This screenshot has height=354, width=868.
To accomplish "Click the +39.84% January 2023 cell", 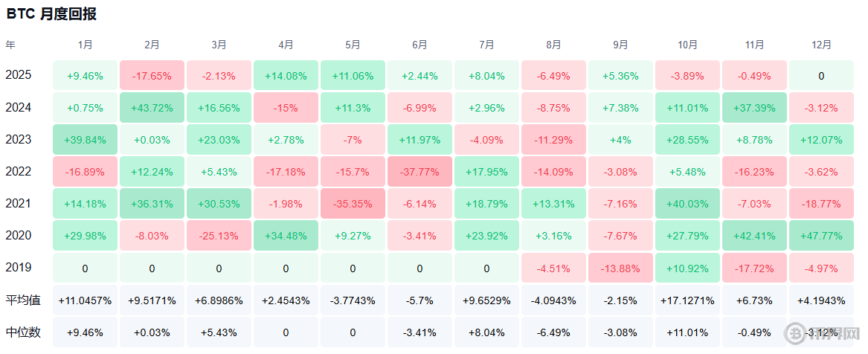I will tap(85, 139).
